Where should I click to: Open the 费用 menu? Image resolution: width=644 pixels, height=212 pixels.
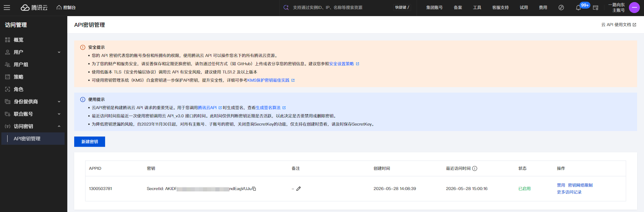pos(543,8)
